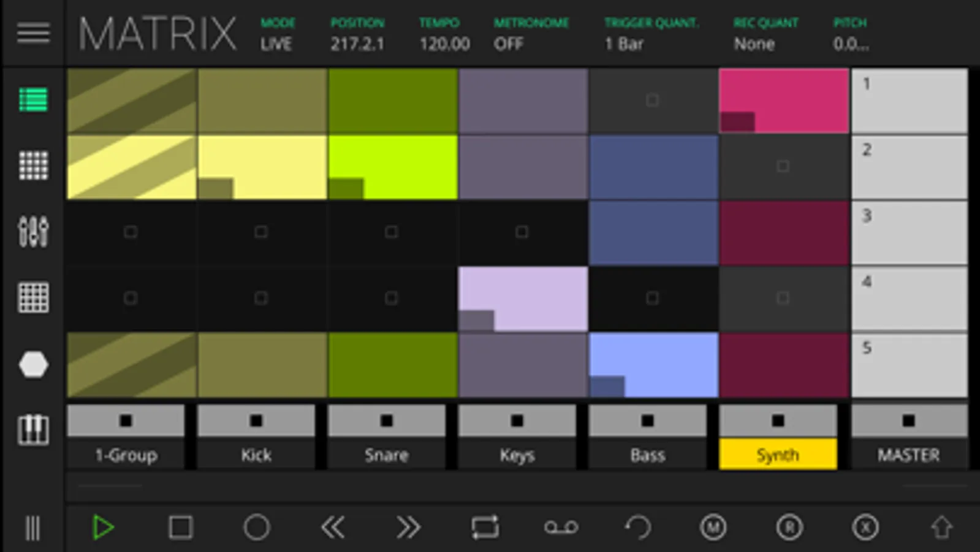Click the shift up-arrow icon
Image resolution: width=980 pixels, height=552 pixels.
point(941,527)
